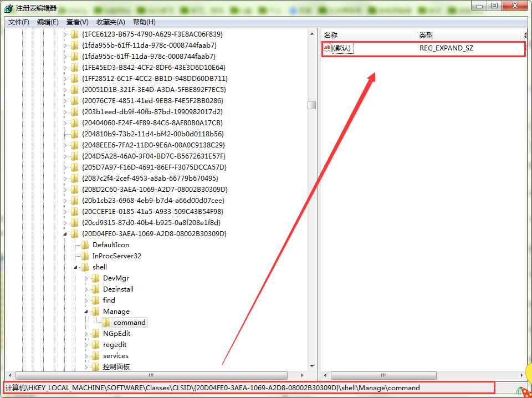Open the 收藏夹(A) menu
Screen dimensions: 532x398
tap(110, 22)
